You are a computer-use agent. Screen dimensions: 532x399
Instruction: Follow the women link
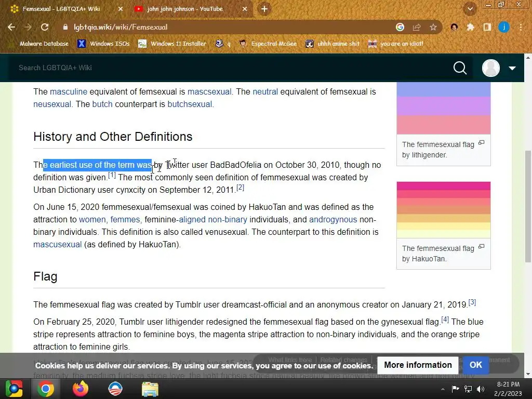click(x=92, y=220)
